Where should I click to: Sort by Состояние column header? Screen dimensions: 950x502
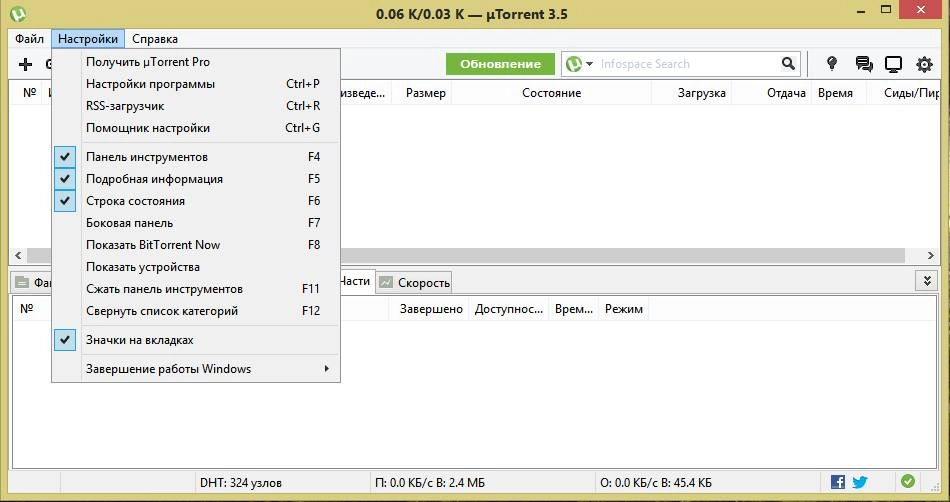551,93
